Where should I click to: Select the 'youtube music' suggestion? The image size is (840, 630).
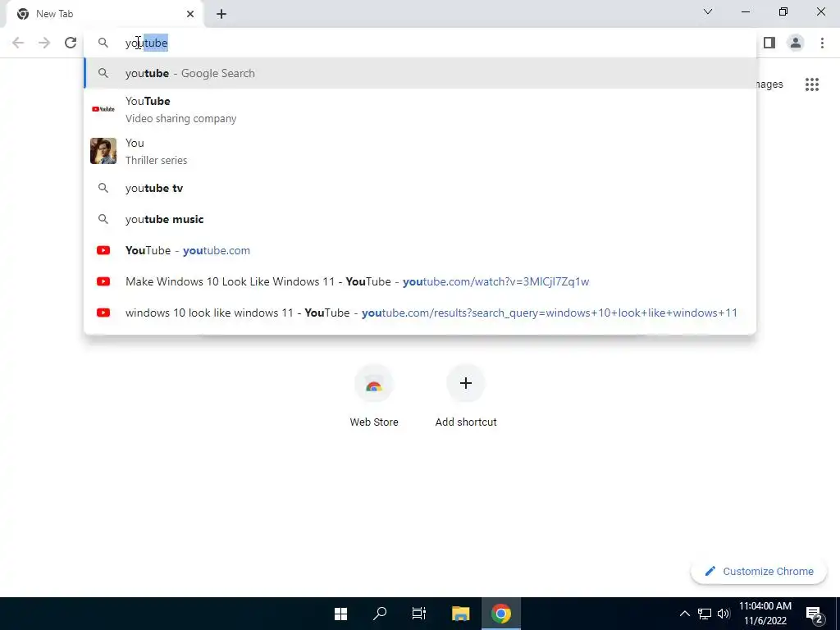coord(420,219)
